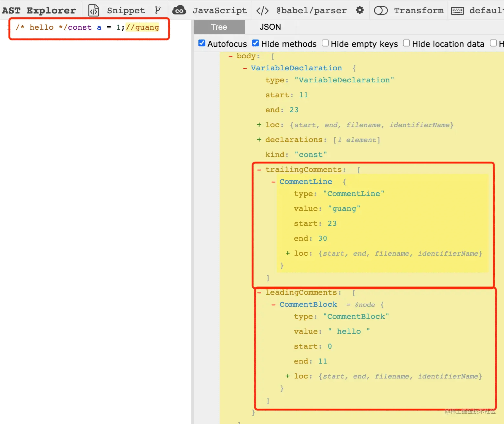Screen dimensions: 504x424
Task: Open the Snippet menu
Action: [x=126, y=11]
